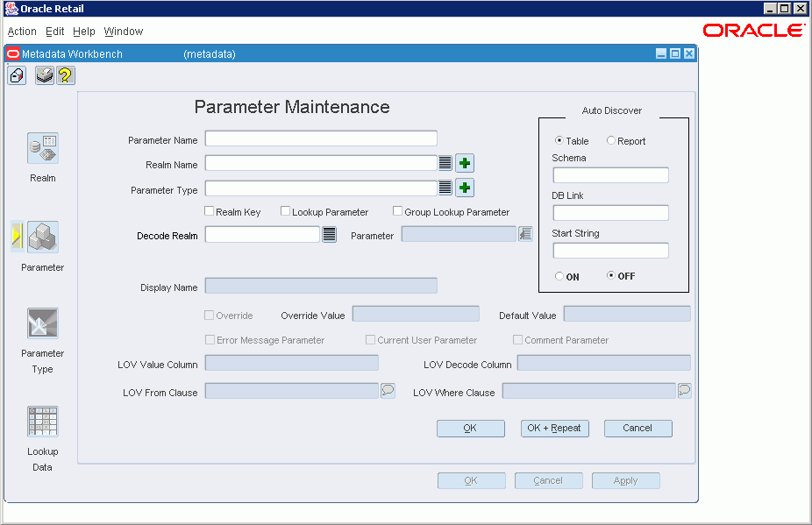
Task: Check the Group Lookup Parameter checkbox
Action: click(398, 210)
